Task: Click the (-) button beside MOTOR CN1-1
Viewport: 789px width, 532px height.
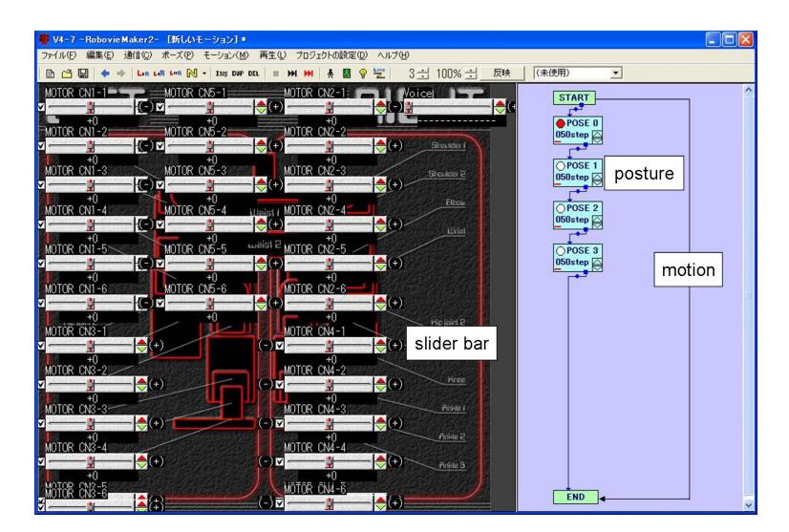Action: coord(145,107)
